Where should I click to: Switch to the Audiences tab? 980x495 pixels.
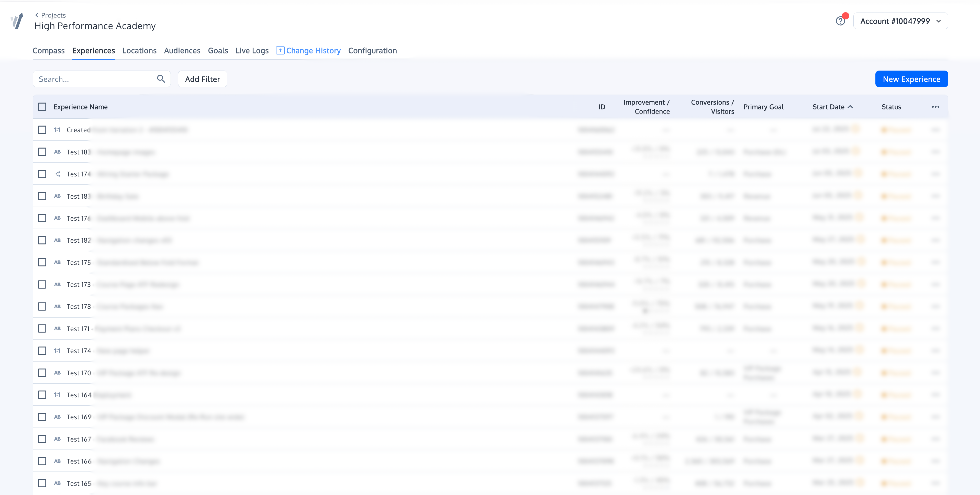coord(182,51)
